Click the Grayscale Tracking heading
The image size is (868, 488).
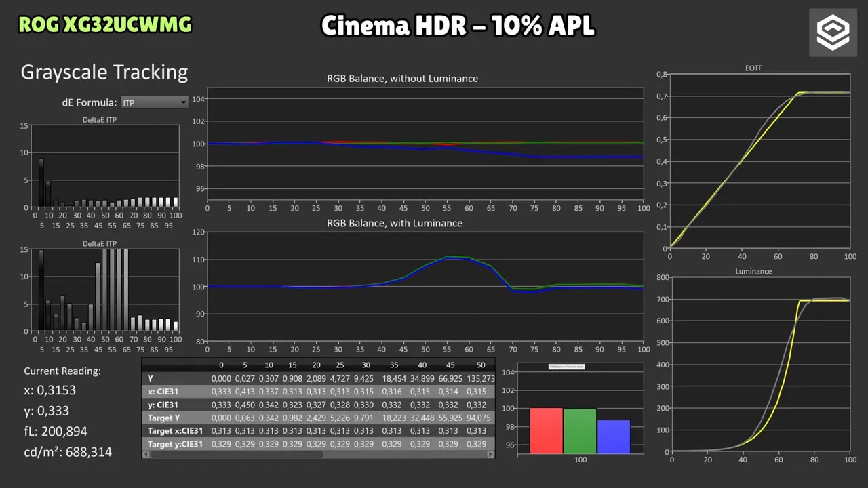click(x=104, y=72)
